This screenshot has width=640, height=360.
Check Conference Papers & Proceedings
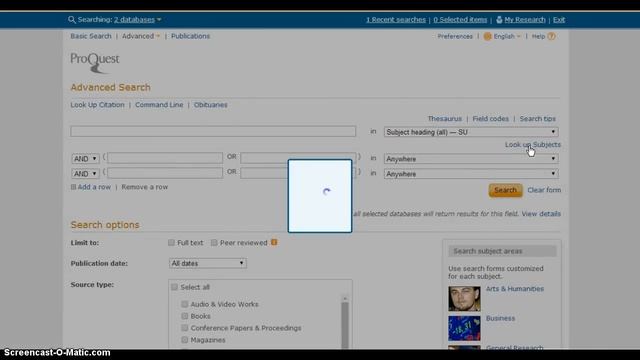coord(184,328)
